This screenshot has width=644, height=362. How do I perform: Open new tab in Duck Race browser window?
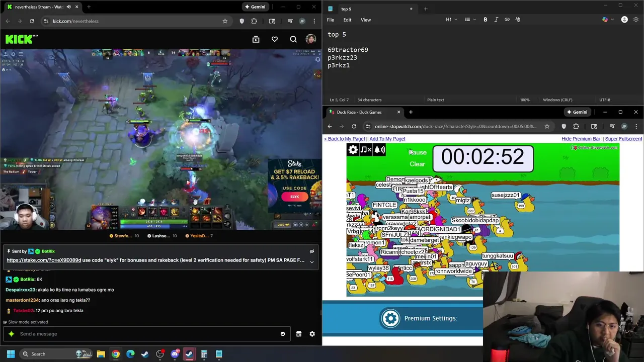pos(411,112)
